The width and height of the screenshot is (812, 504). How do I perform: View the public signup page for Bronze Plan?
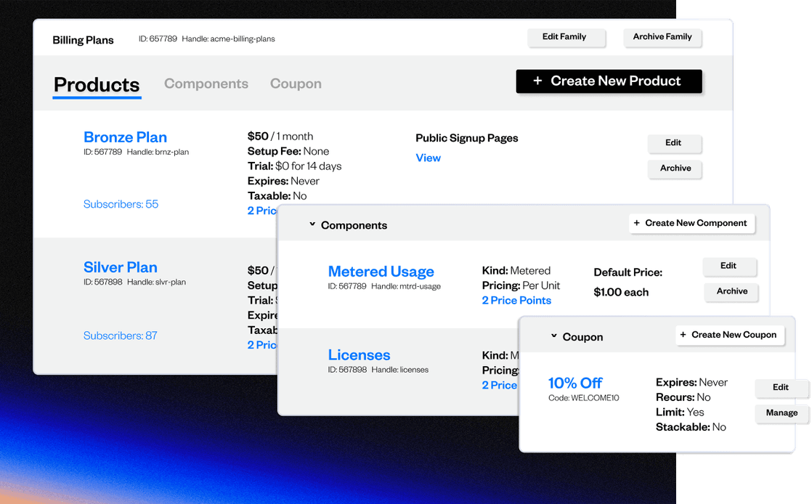click(428, 158)
